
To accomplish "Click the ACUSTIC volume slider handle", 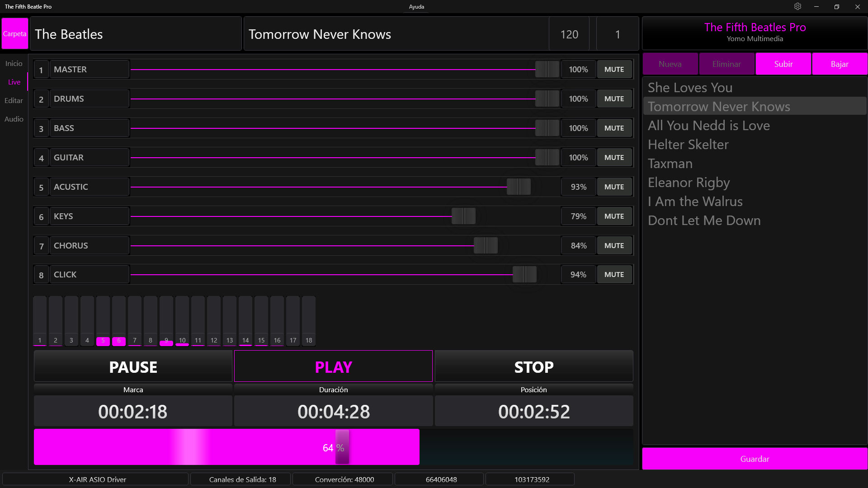I will (519, 187).
